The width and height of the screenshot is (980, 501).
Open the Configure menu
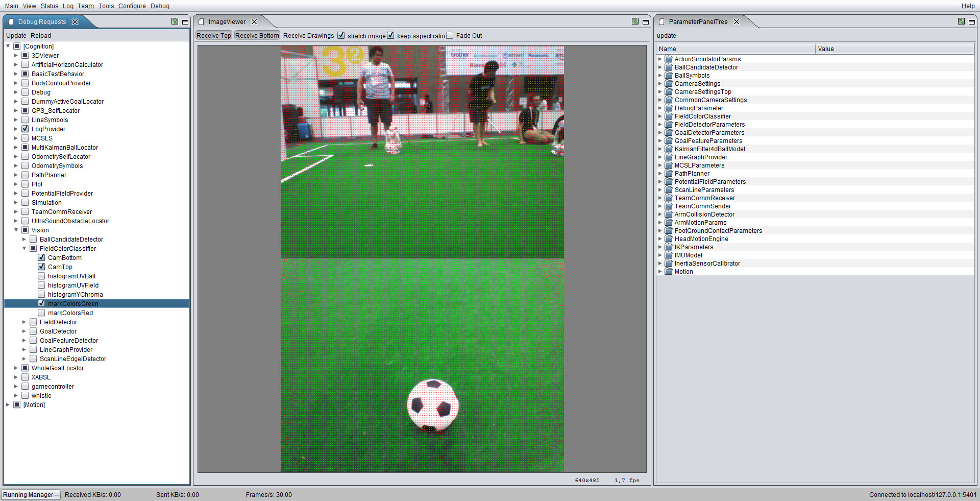coord(132,6)
